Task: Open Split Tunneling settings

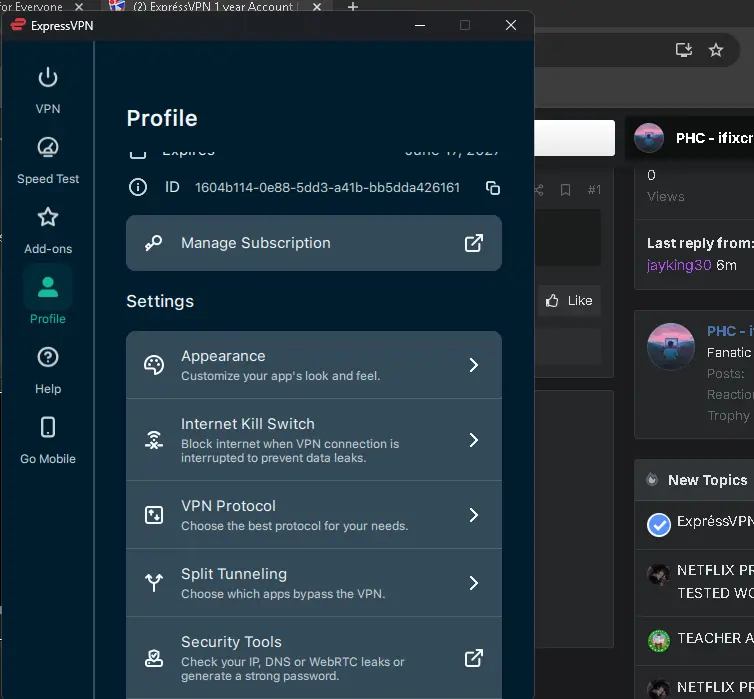Action: tap(314, 583)
